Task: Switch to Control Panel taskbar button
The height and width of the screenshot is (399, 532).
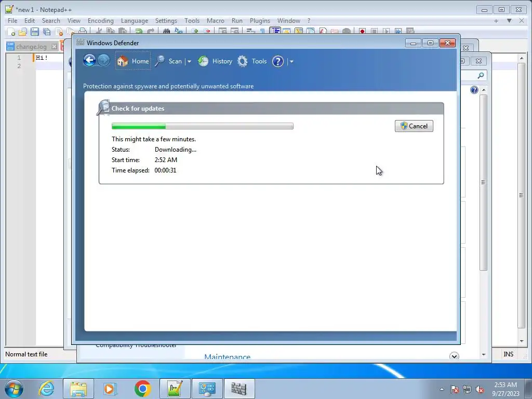Action: (207, 389)
